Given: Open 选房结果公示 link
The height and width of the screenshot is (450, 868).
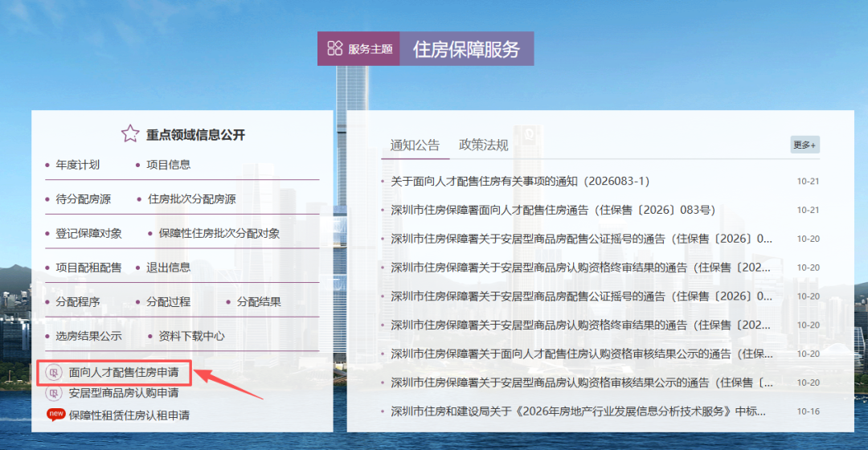Looking at the screenshot, I should point(88,336).
